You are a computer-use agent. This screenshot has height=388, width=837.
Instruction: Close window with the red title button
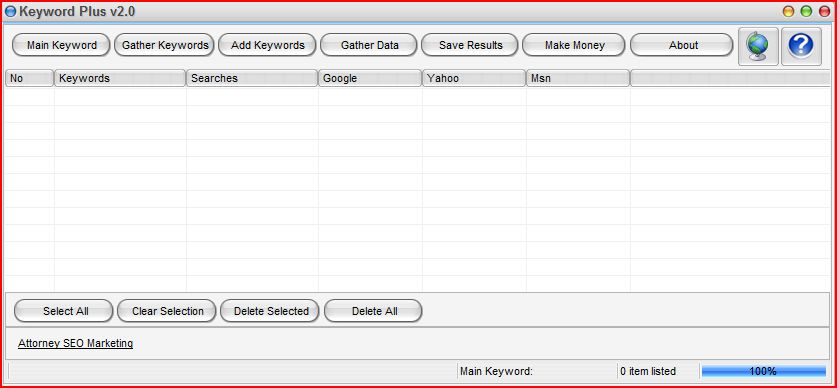point(824,11)
